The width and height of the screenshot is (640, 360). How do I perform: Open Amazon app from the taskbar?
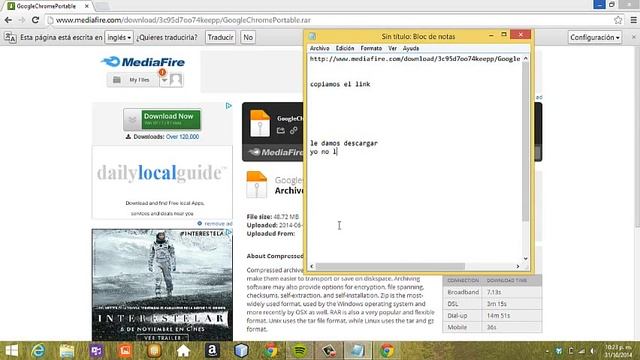tap(212, 351)
